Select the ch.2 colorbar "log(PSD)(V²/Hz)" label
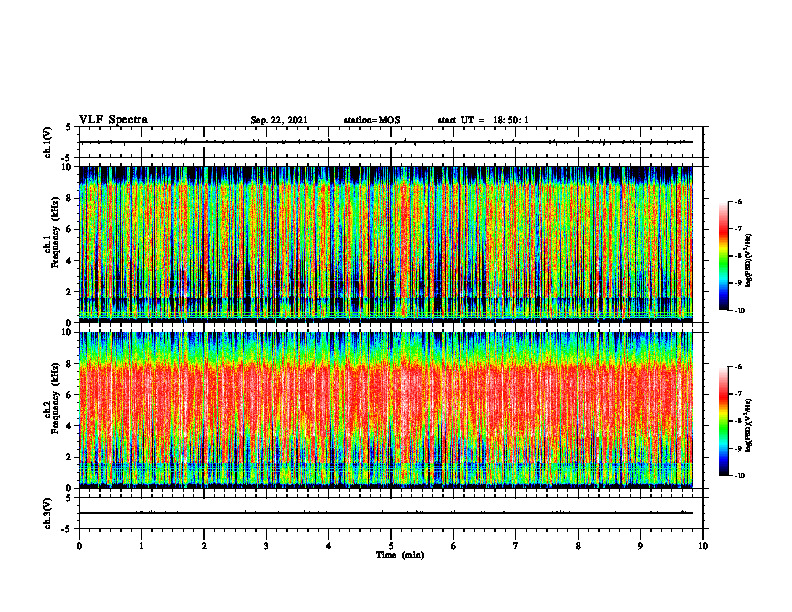The width and height of the screenshot is (792, 612). tap(749, 425)
